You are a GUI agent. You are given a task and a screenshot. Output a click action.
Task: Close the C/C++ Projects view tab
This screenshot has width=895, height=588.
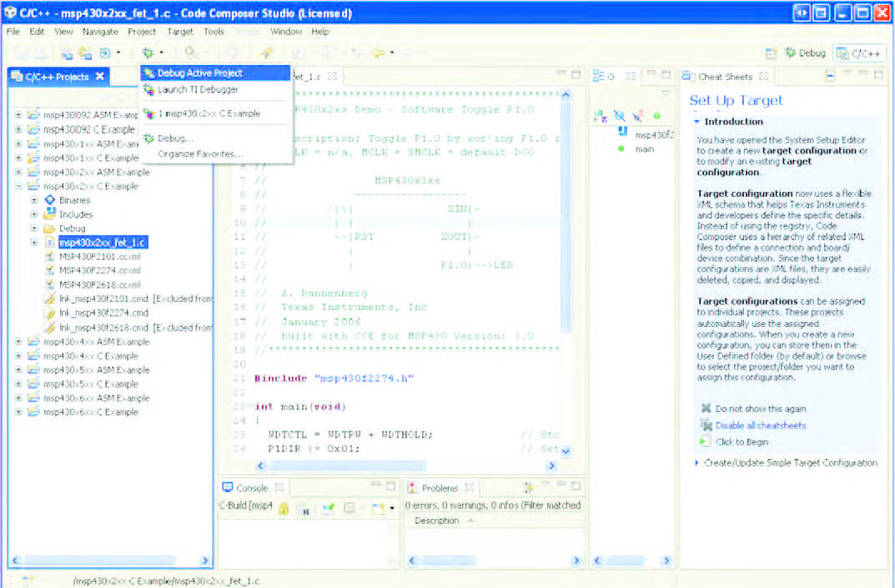tap(100, 76)
